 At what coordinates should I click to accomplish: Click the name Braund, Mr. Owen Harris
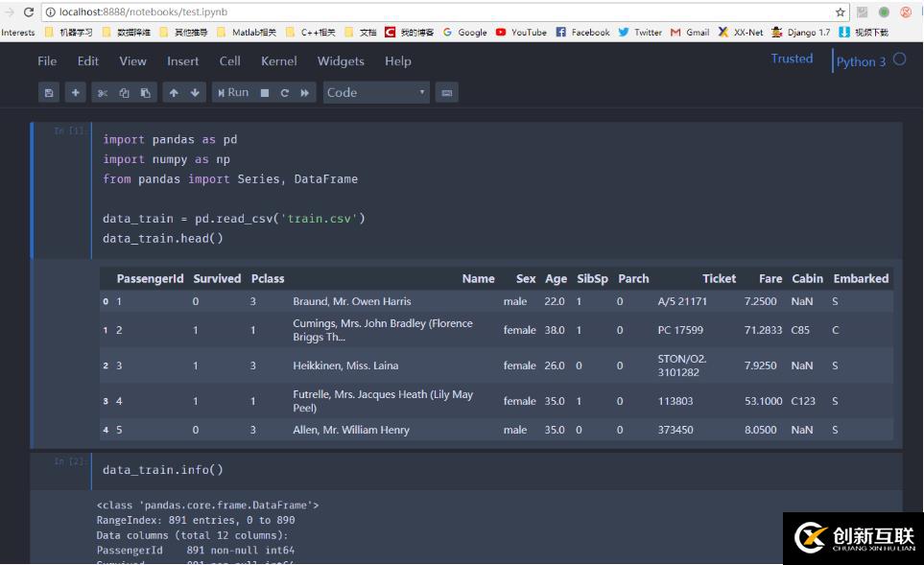click(x=352, y=301)
